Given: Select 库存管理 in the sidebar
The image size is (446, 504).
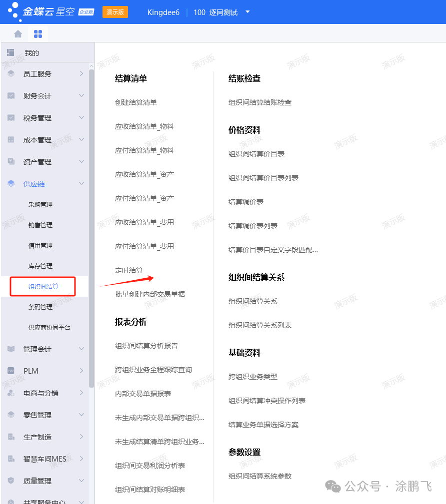Looking at the screenshot, I should 40,266.
